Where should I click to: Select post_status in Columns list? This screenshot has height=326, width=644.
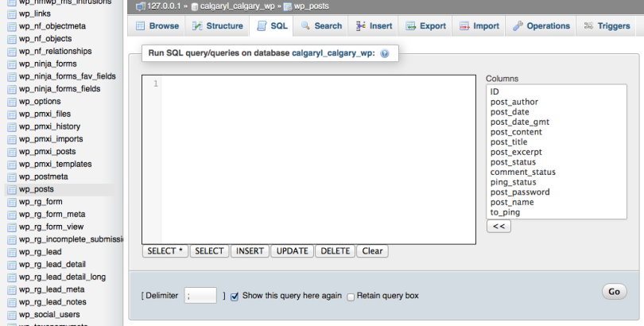point(556,162)
